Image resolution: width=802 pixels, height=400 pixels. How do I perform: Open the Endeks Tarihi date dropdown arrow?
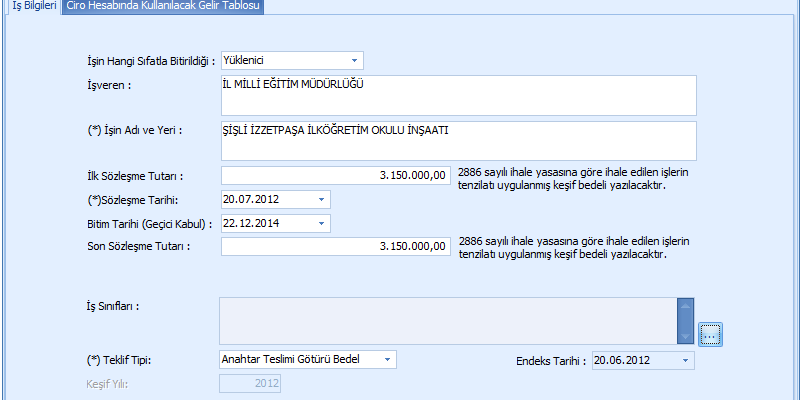tap(685, 360)
